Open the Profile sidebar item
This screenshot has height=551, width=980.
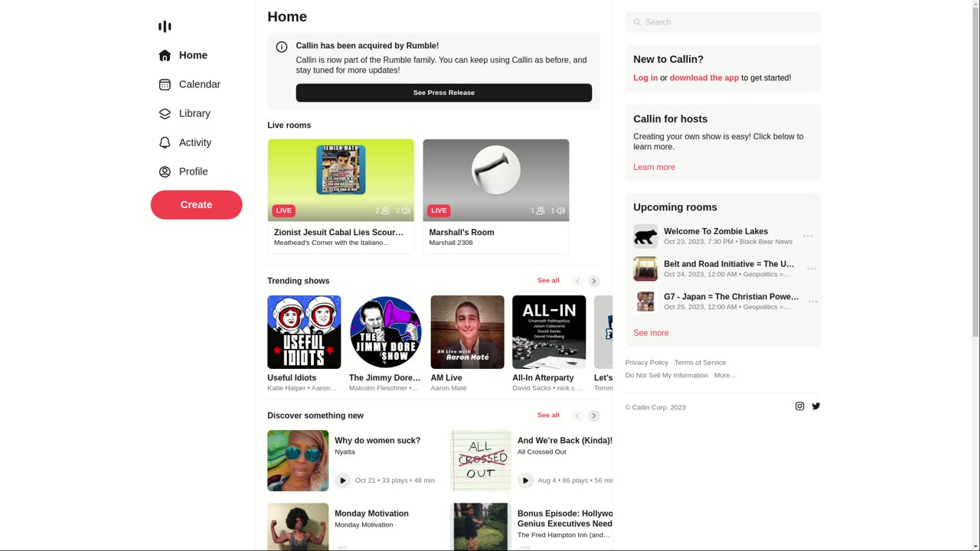click(183, 171)
